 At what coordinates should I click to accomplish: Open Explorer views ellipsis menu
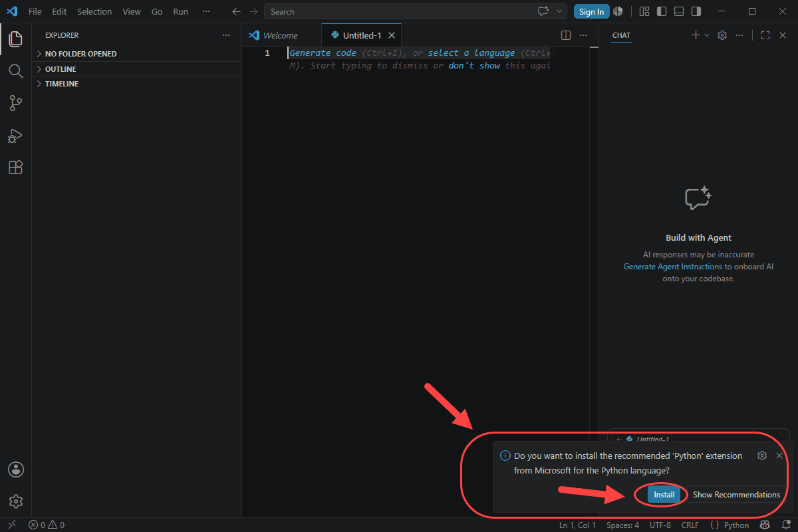pyautogui.click(x=226, y=35)
